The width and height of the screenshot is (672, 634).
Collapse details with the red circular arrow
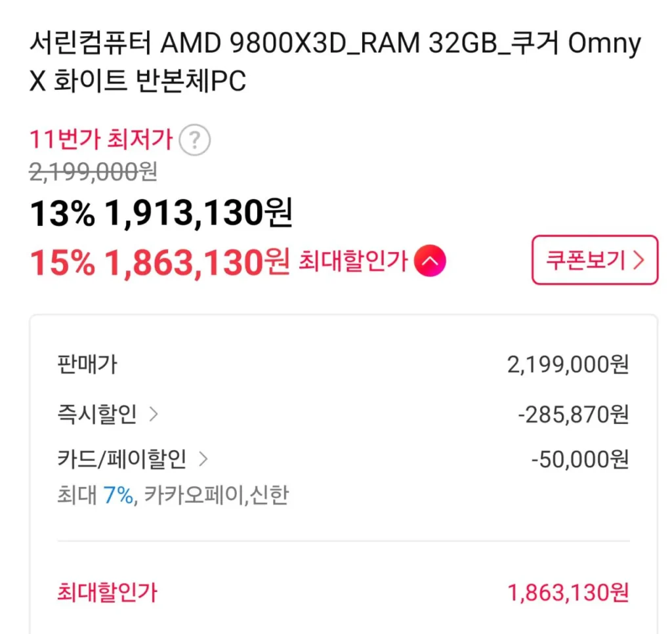tap(430, 262)
